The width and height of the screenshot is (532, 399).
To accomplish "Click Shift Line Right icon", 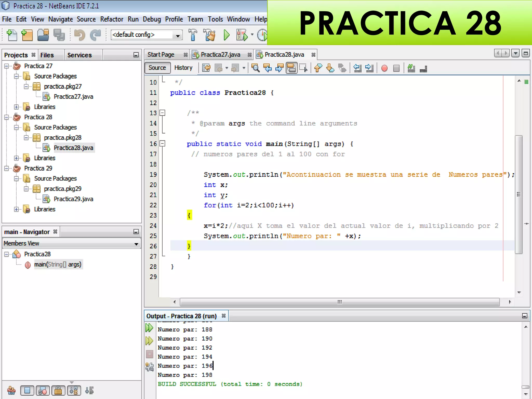I will (x=369, y=68).
